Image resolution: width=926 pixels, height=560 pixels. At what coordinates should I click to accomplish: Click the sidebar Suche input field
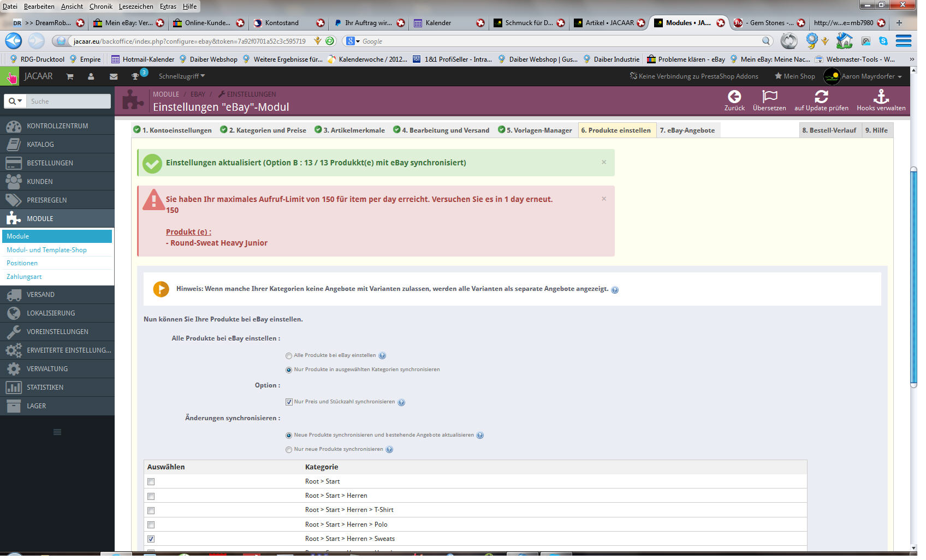[68, 101]
